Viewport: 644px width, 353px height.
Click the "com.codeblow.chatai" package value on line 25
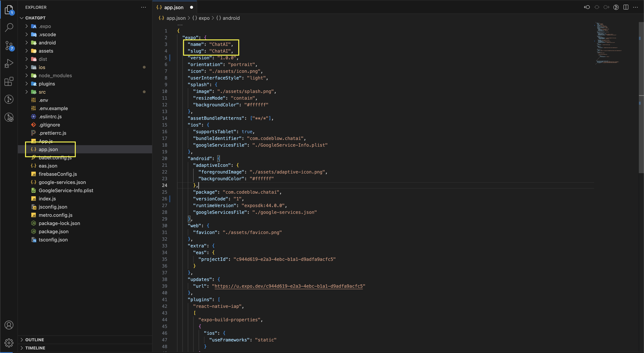pyautogui.click(x=251, y=192)
